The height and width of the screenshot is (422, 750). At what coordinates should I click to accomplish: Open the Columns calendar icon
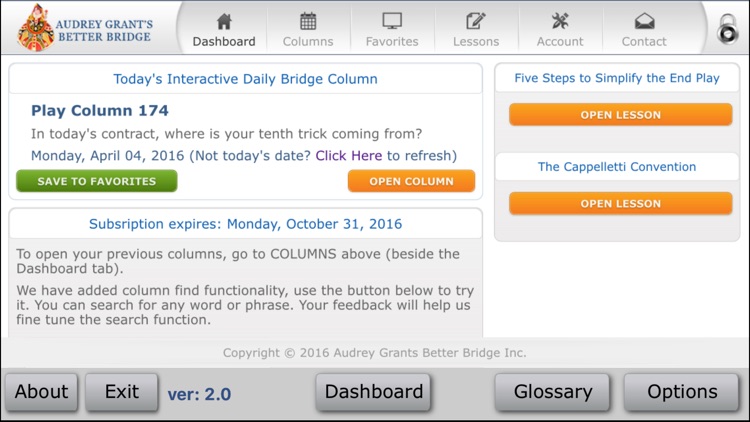[308, 22]
